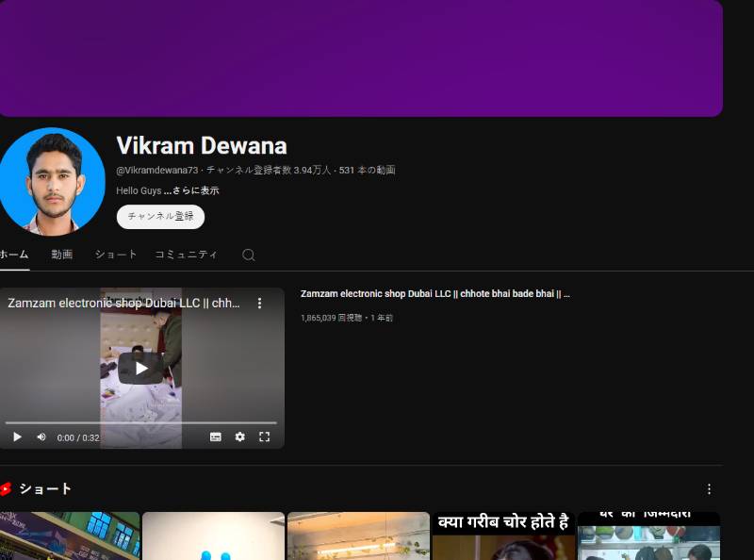Click the 0:00 / 0:32 time display
Screen dimensions: 754x560
tap(78, 437)
